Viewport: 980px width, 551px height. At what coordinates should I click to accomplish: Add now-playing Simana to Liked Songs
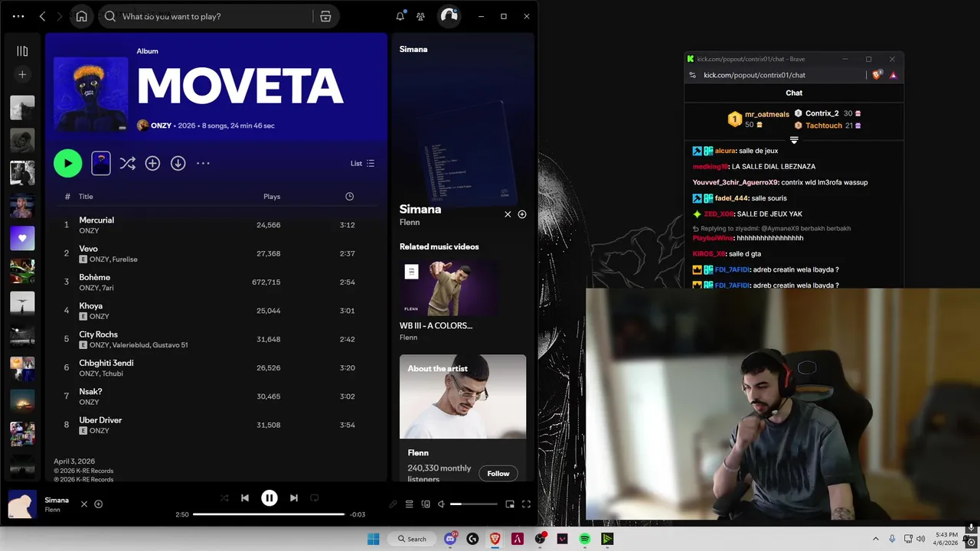point(98,504)
